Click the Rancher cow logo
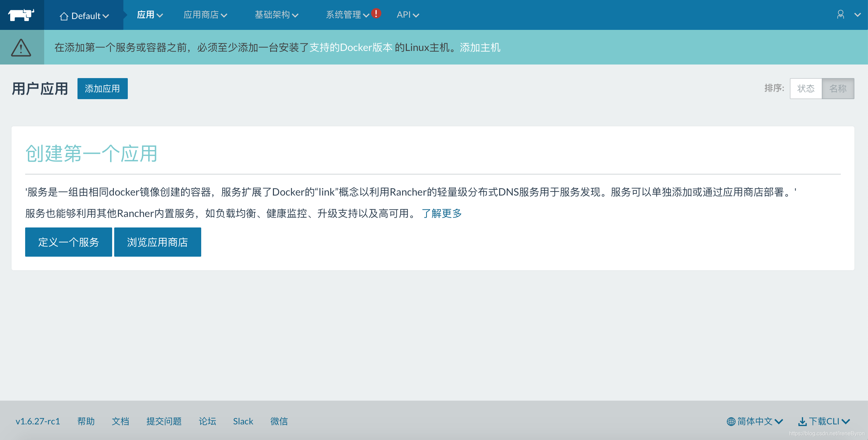The image size is (868, 440). tap(21, 15)
